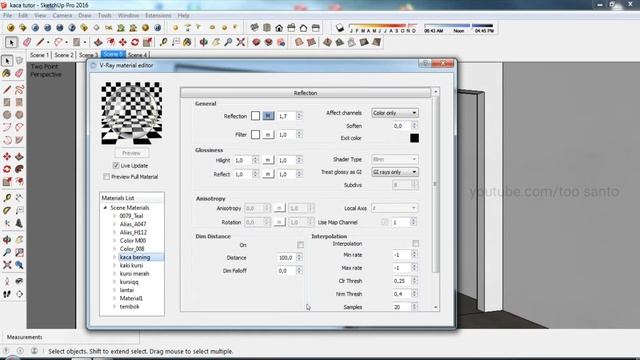The image size is (640, 360).
Task: Expand the 0079_Teal material
Action: pos(115,216)
